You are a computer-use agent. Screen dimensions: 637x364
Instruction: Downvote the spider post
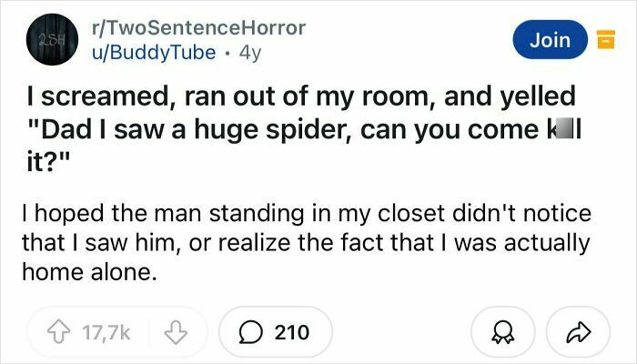(x=176, y=332)
